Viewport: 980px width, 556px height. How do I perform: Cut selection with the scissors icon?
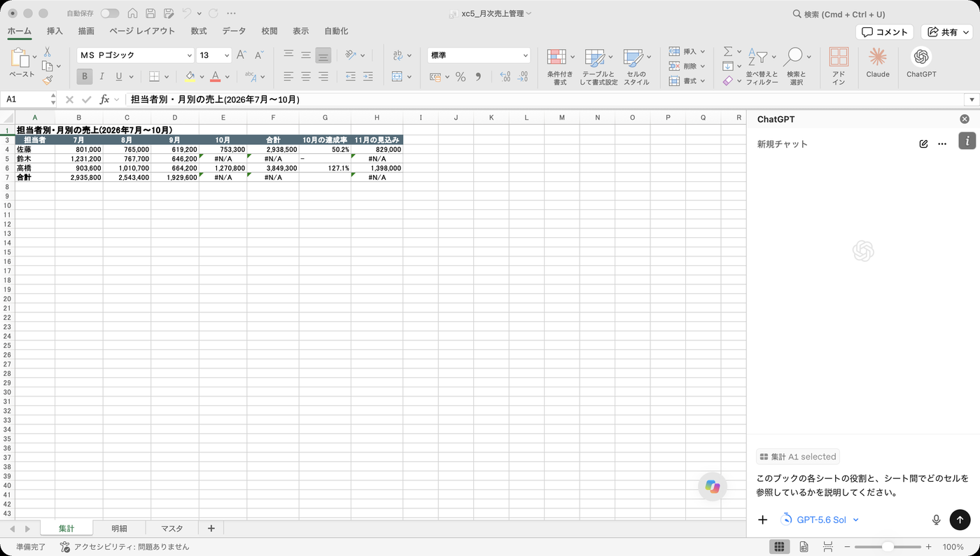pyautogui.click(x=48, y=52)
